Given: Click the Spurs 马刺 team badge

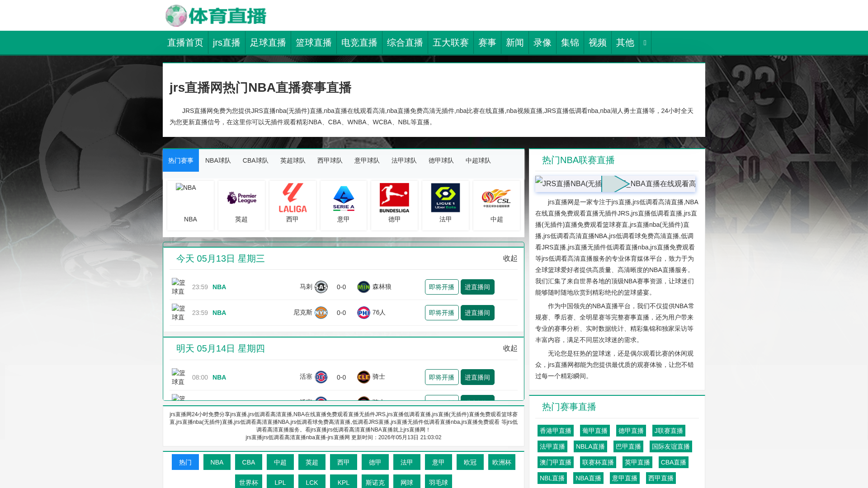Looking at the screenshot, I should (321, 287).
